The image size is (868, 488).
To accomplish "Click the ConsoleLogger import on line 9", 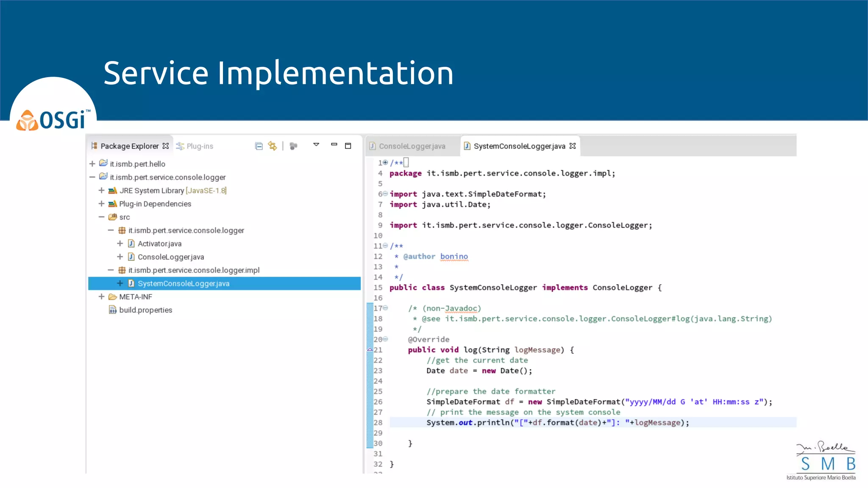I will 521,225.
